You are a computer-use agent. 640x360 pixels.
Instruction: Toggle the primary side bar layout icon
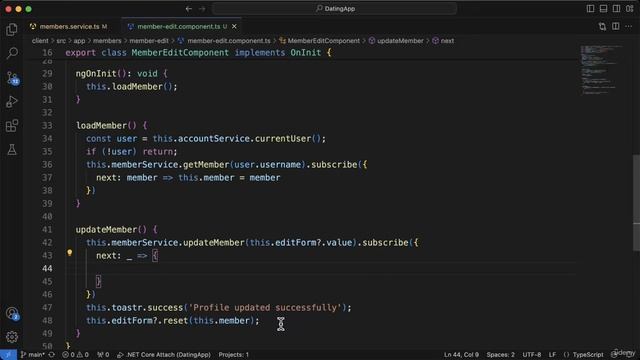tap(590, 9)
